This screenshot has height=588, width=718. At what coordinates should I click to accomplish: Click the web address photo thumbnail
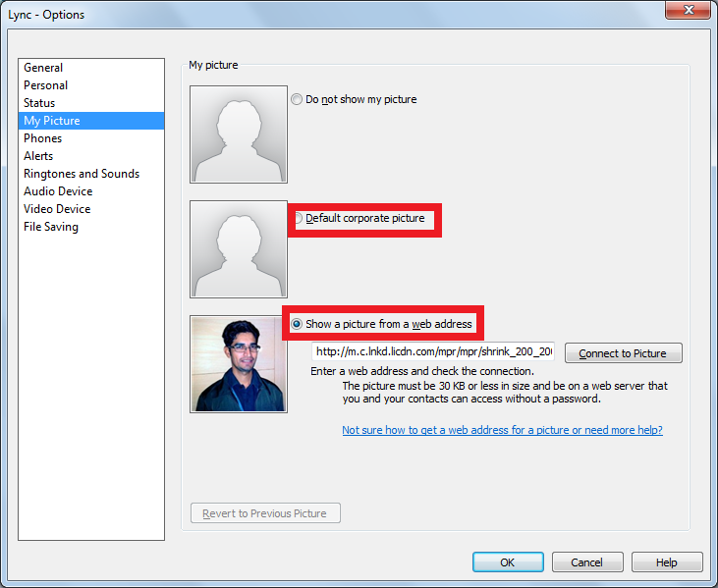(x=239, y=364)
